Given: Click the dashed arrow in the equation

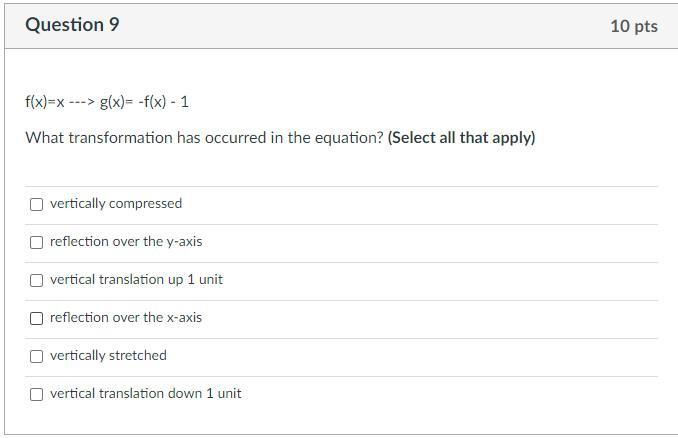Looking at the screenshot, I should click(82, 102).
